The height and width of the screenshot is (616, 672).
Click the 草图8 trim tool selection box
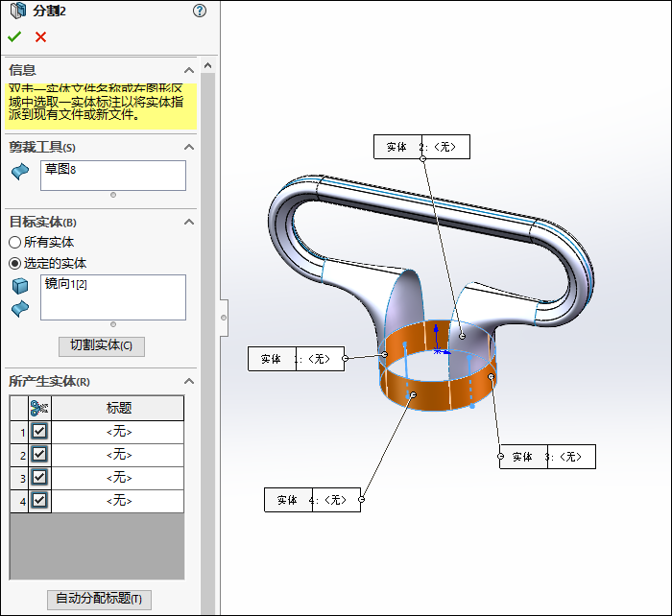[x=113, y=176]
